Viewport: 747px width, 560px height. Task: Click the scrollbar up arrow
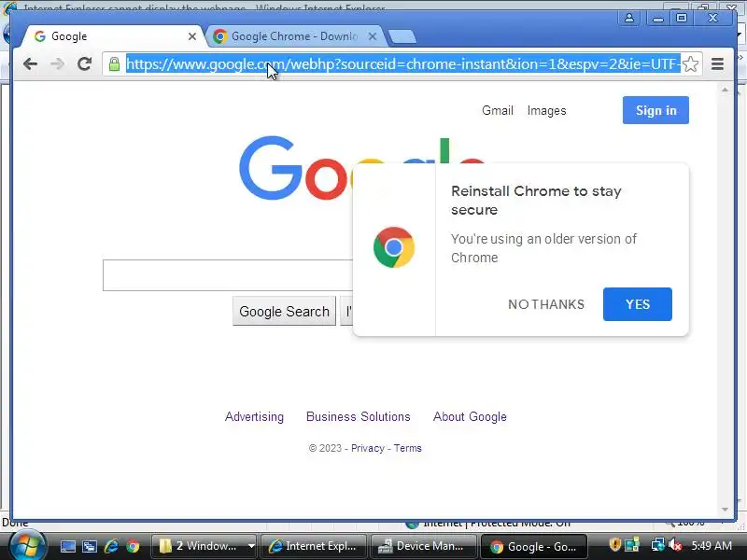coord(725,90)
